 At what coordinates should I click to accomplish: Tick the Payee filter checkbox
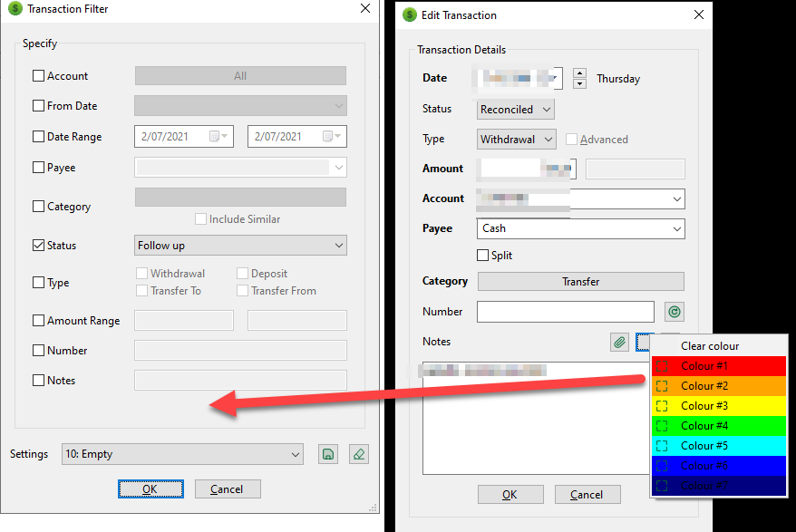tap(38, 167)
